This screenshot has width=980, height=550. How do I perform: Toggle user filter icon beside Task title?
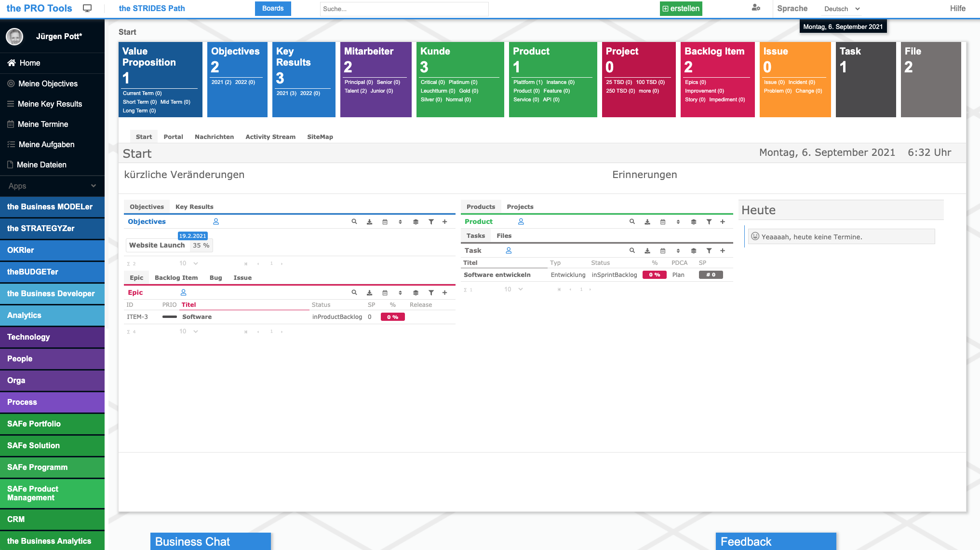click(x=509, y=250)
